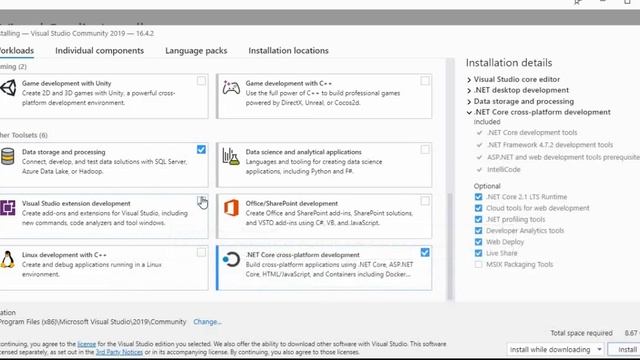The image size is (640, 360).
Task: Uncheck .NET Core cross-platform development workload
Action: [x=425, y=252]
